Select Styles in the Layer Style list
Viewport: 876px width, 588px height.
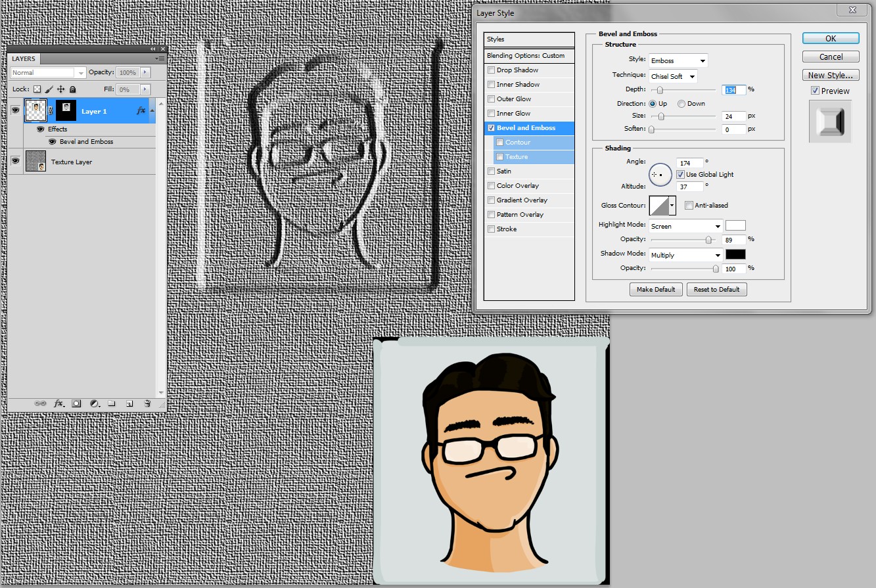pyautogui.click(x=529, y=39)
